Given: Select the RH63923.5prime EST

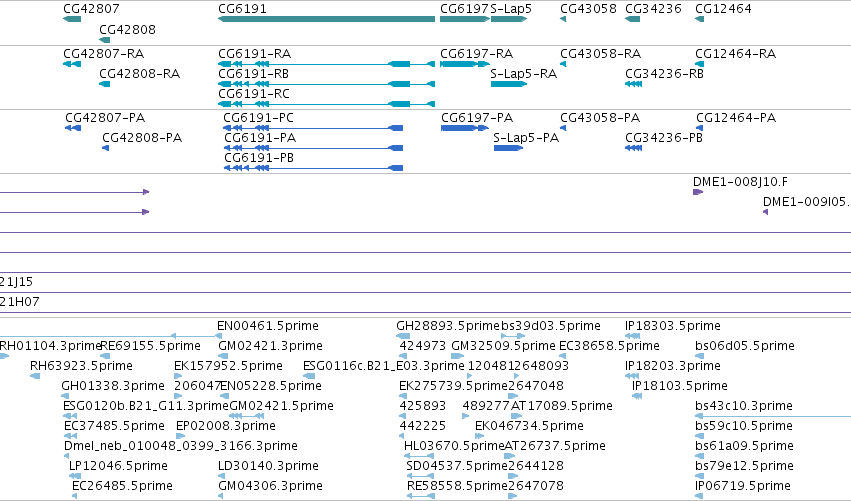Looking at the screenshot, I should click(x=35, y=376).
